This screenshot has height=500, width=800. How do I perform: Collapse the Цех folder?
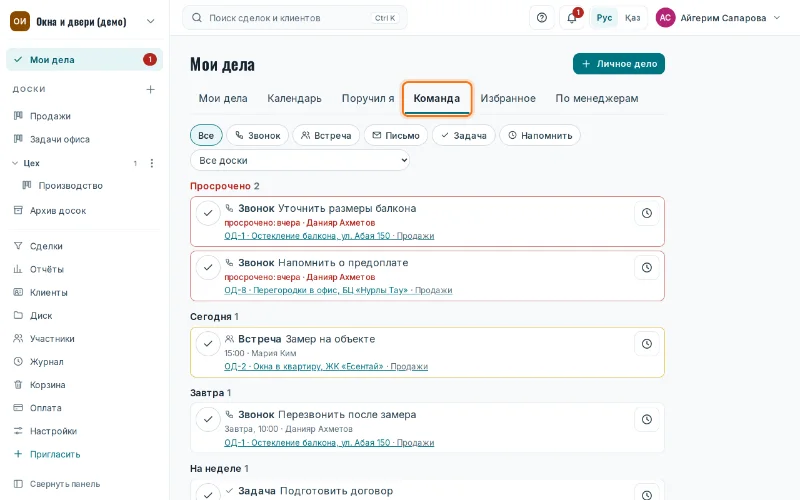click(15, 163)
